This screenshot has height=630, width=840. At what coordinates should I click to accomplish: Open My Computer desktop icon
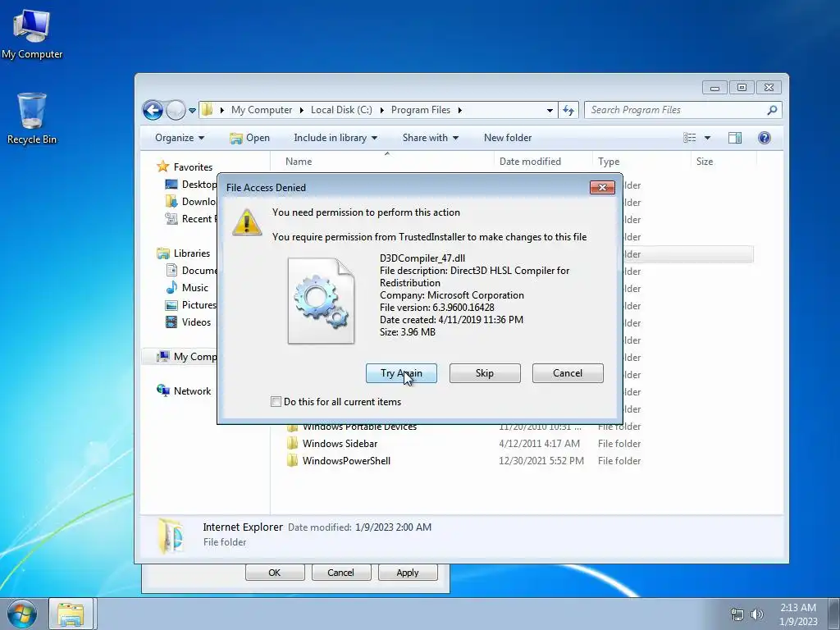32,34
